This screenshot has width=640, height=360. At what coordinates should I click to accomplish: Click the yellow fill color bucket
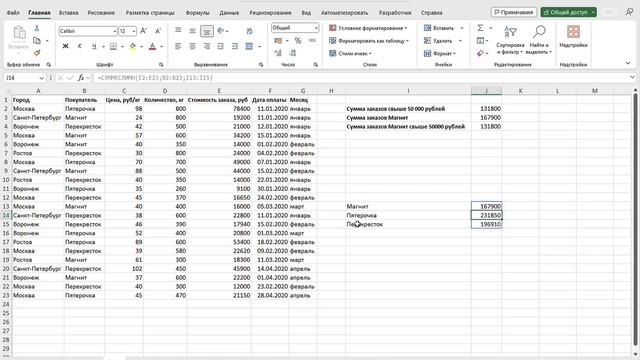pos(133,47)
